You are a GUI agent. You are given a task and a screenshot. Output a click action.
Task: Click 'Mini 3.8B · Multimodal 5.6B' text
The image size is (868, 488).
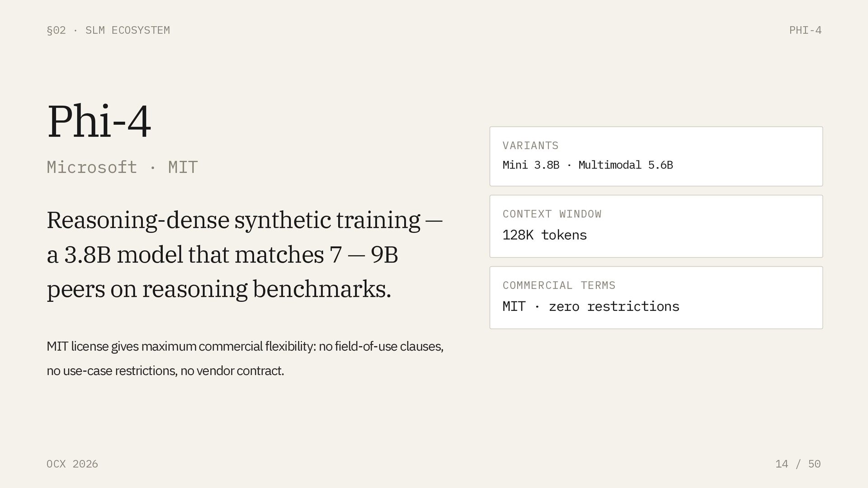click(x=587, y=165)
